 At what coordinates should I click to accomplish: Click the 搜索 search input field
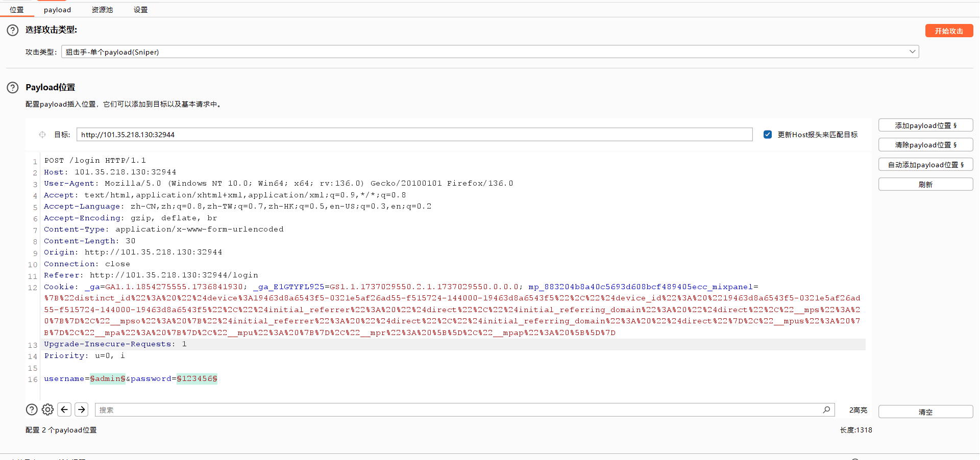pyautogui.click(x=459, y=410)
